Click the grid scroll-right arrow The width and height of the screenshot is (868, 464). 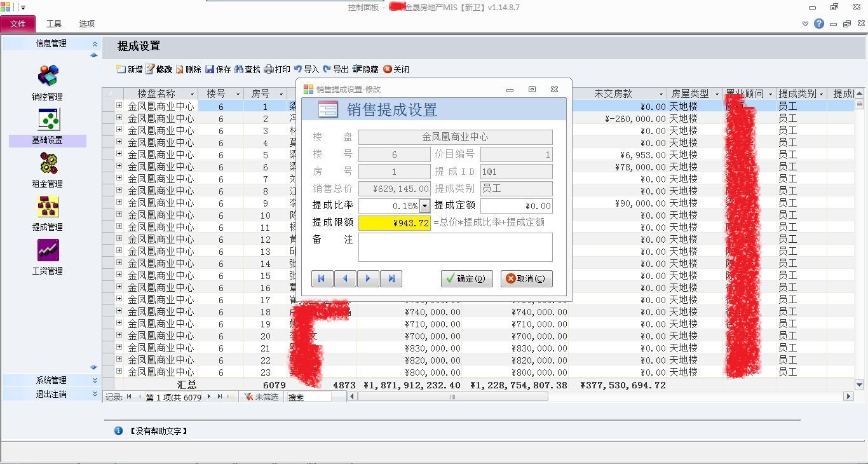[x=848, y=397]
